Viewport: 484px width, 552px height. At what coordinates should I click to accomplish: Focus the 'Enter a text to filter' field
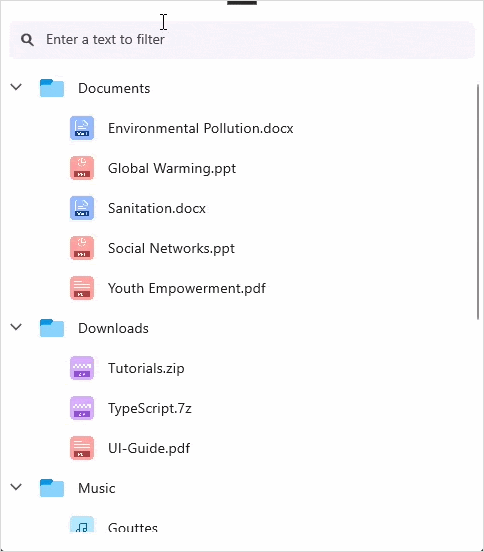(x=242, y=40)
